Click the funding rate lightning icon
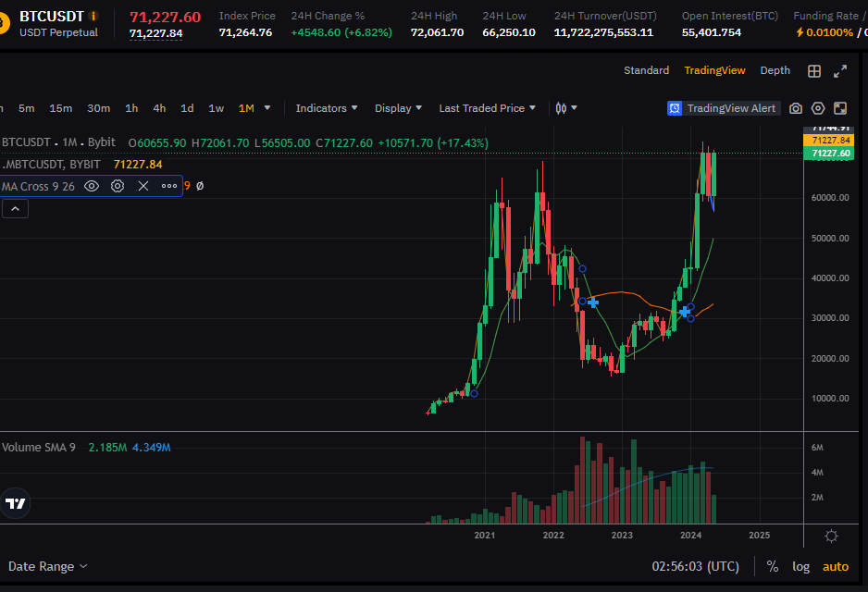Image resolution: width=868 pixels, height=592 pixels. click(x=800, y=32)
